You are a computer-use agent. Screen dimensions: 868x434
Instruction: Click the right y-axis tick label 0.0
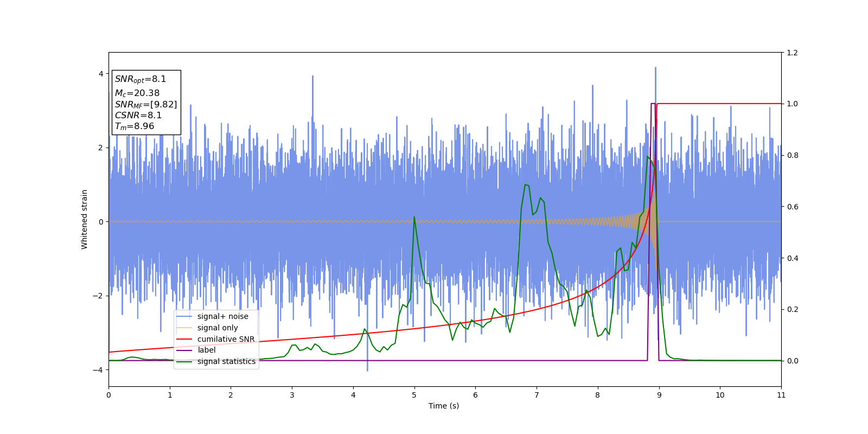click(792, 361)
